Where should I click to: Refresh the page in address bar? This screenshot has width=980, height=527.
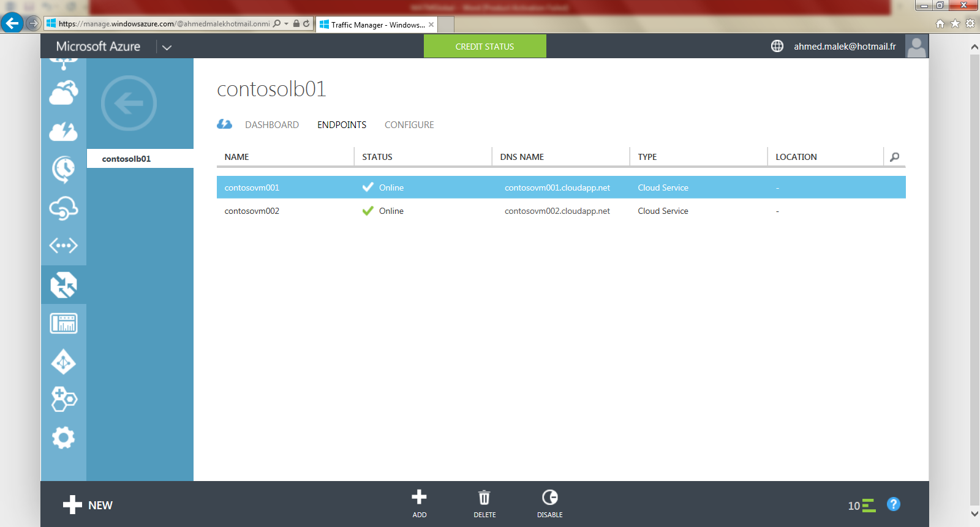point(306,24)
